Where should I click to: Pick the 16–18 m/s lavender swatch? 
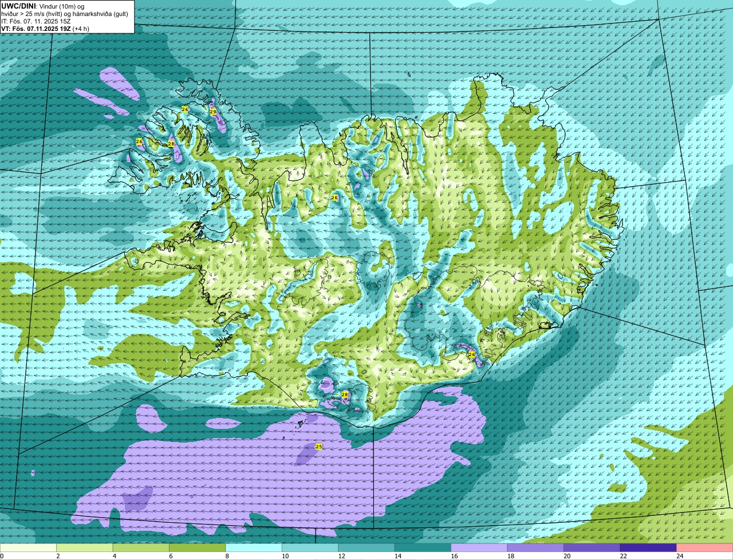479,547
